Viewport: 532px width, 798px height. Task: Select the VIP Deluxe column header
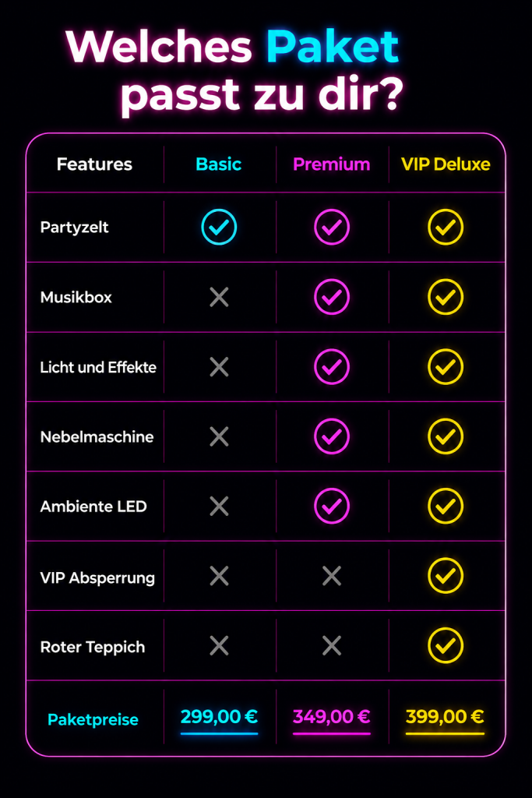coord(446,164)
